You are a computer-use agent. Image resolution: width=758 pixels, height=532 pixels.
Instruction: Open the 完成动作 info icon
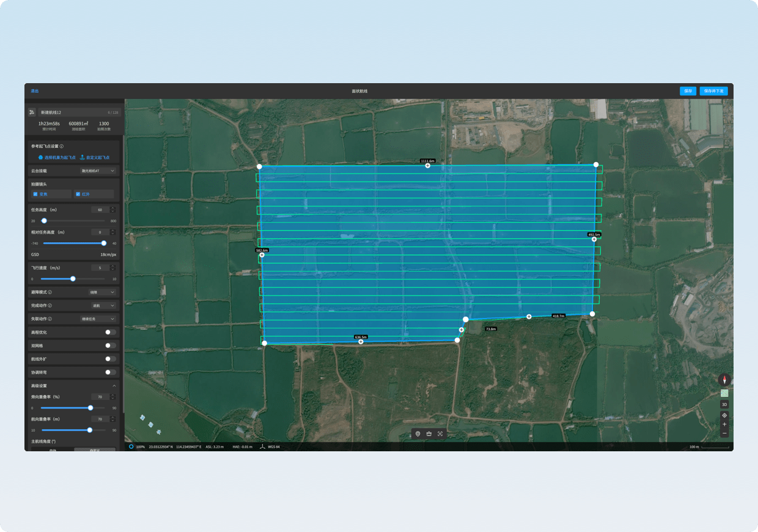point(50,306)
